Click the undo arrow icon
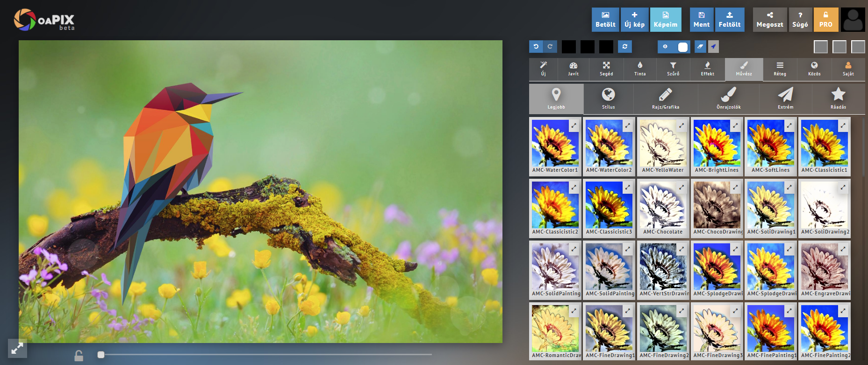The width and height of the screenshot is (868, 365). click(x=536, y=46)
